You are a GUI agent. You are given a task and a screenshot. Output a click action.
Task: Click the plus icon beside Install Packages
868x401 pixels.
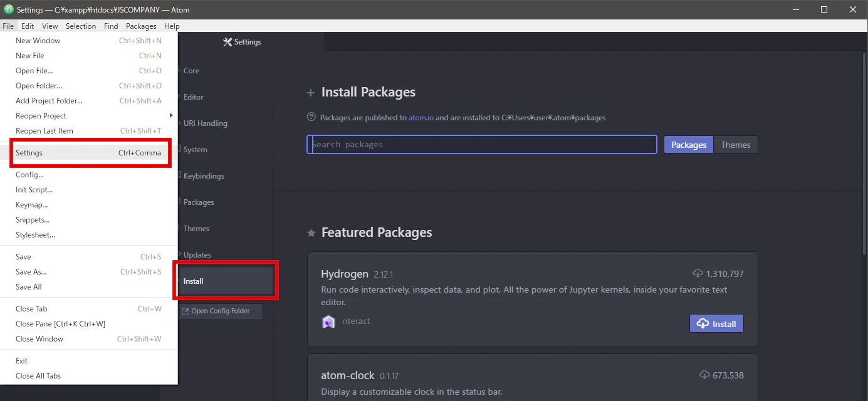coord(310,93)
